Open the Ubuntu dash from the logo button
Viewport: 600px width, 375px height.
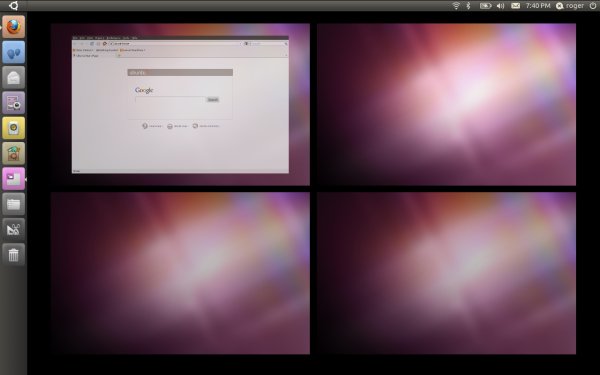pos(13,5)
